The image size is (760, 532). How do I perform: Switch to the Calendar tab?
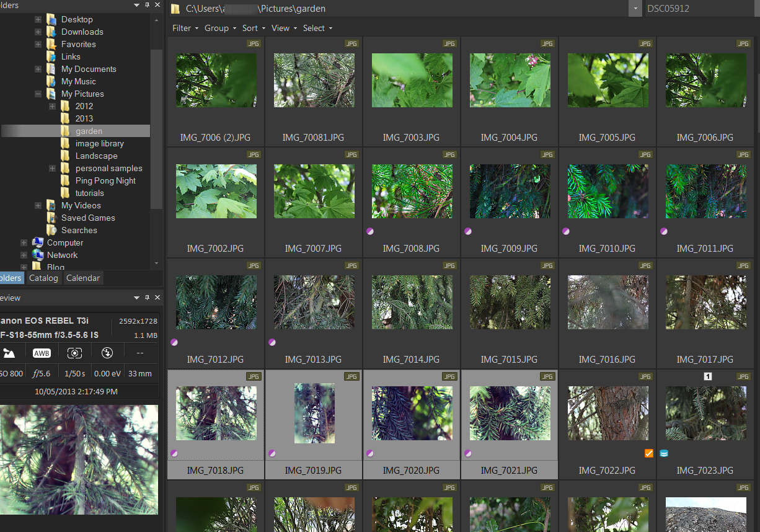83,278
